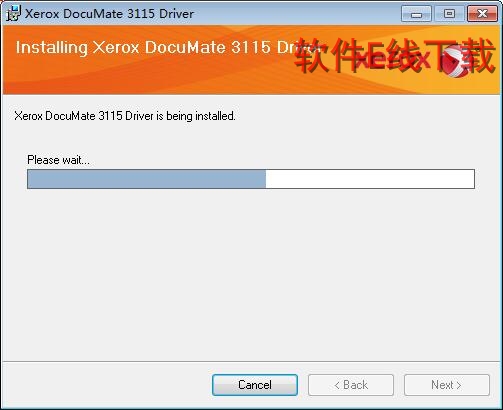Minimize the Xerox DocuMate installer window
This screenshot has width=503, height=410.
tap(416, 14)
